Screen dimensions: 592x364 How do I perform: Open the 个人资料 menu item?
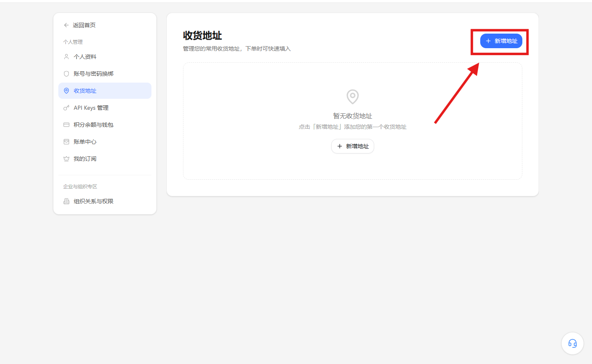pyautogui.click(x=105, y=57)
